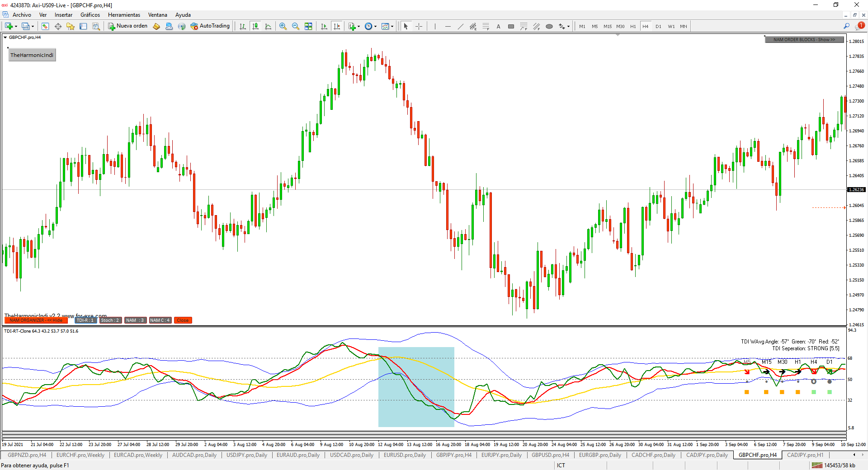Select the tile windows icon
The height and width of the screenshot is (470, 868).
tap(308, 26)
